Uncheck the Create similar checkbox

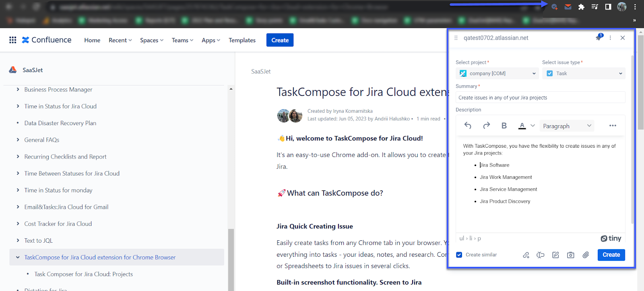pyautogui.click(x=459, y=255)
